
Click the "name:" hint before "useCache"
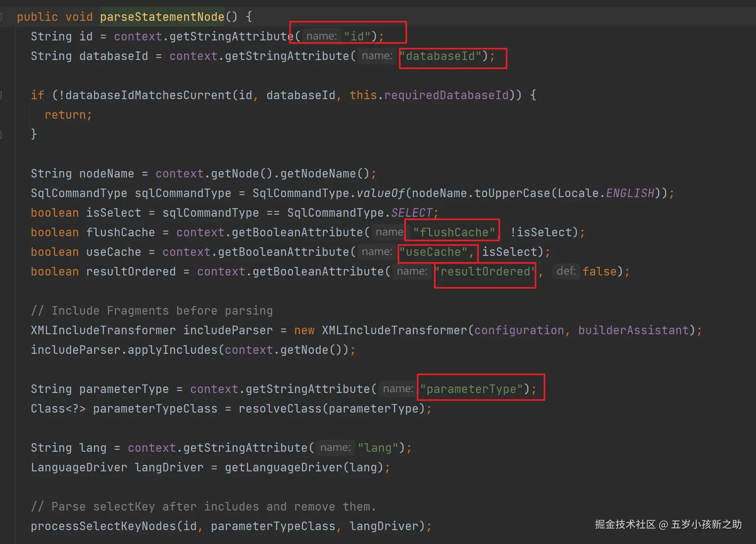click(377, 251)
